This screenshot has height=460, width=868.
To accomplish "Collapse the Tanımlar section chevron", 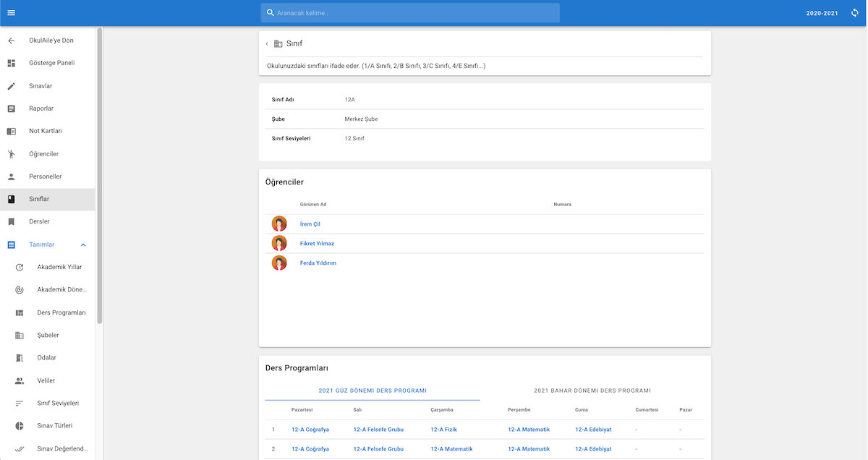I will 83,244.
